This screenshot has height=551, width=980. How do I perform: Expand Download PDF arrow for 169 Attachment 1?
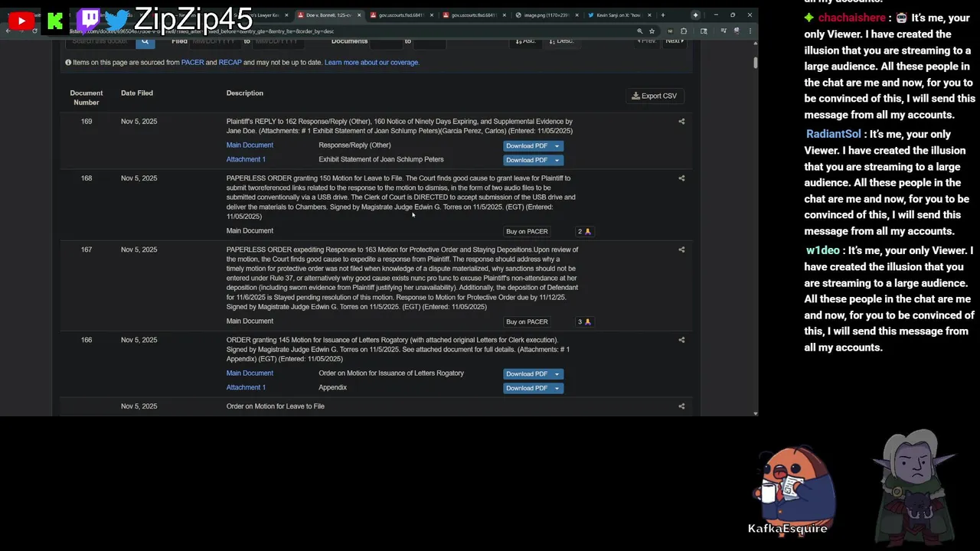point(557,160)
